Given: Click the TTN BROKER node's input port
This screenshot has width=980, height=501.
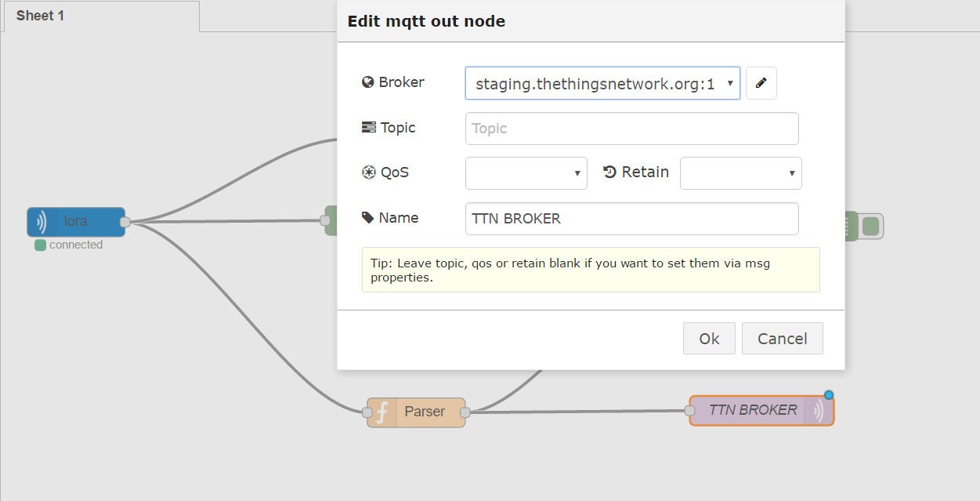Looking at the screenshot, I should point(690,410).
